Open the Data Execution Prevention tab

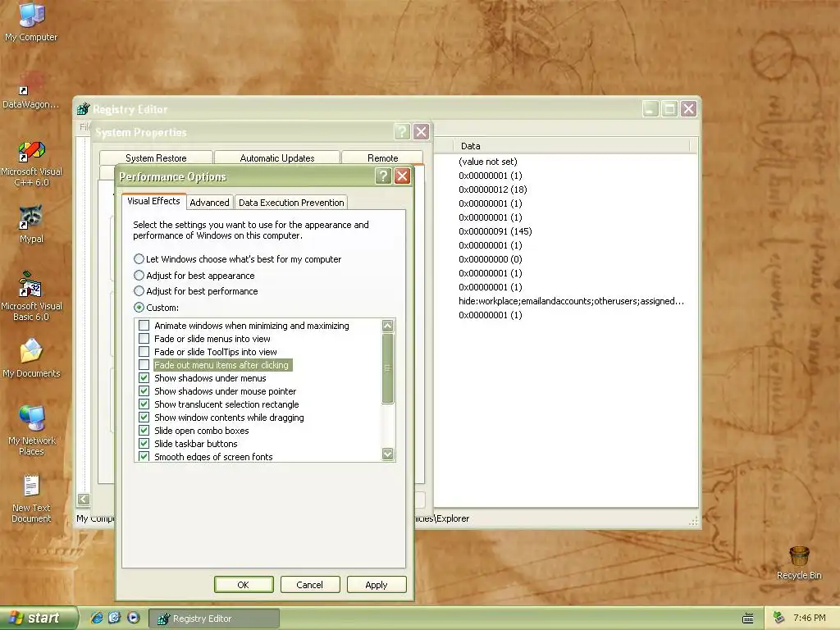[x=291, y=203]
